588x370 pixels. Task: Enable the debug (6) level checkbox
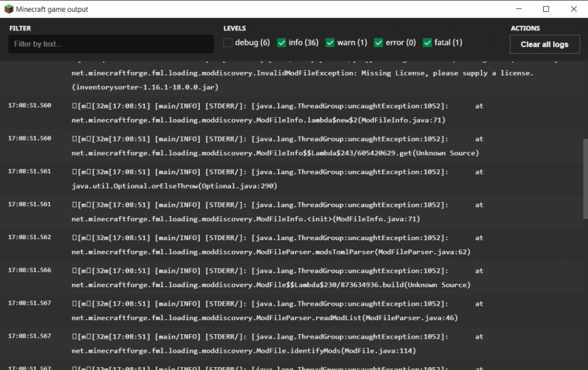point(228,42)
